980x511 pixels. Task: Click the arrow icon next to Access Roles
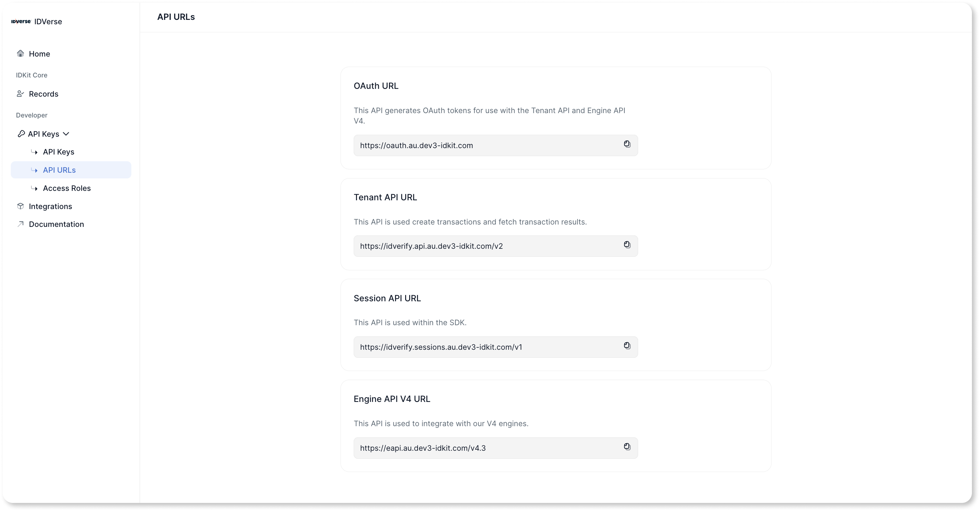point(35,188)
